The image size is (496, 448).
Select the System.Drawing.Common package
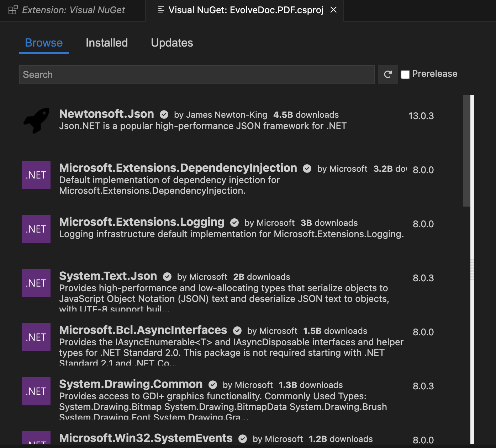131,384
